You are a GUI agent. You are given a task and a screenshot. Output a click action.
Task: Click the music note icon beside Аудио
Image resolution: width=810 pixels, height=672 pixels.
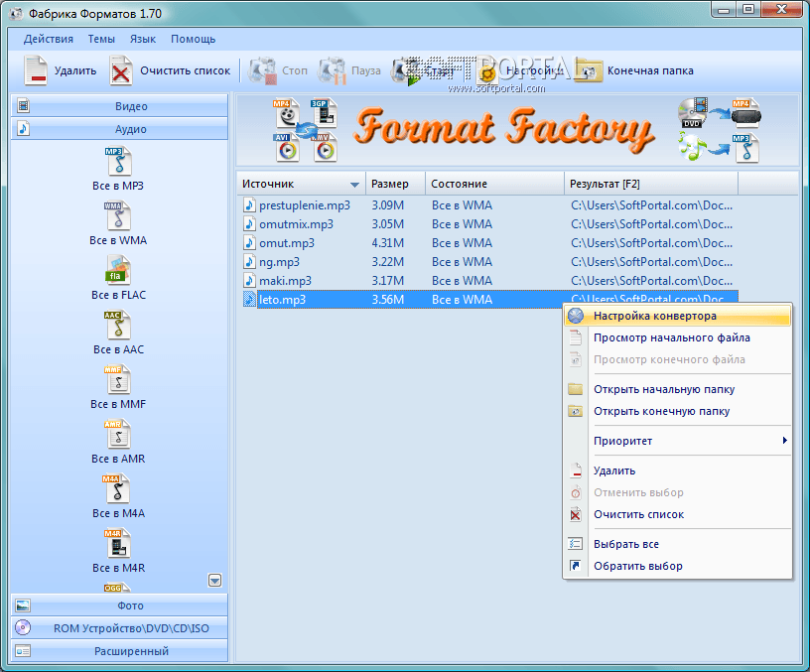tap(23, 128)
